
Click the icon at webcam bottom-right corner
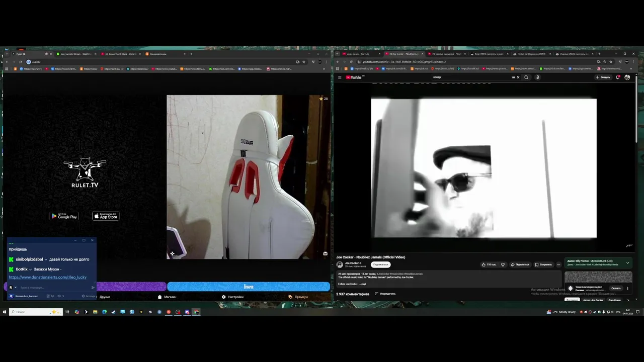[x=326, y=253]
